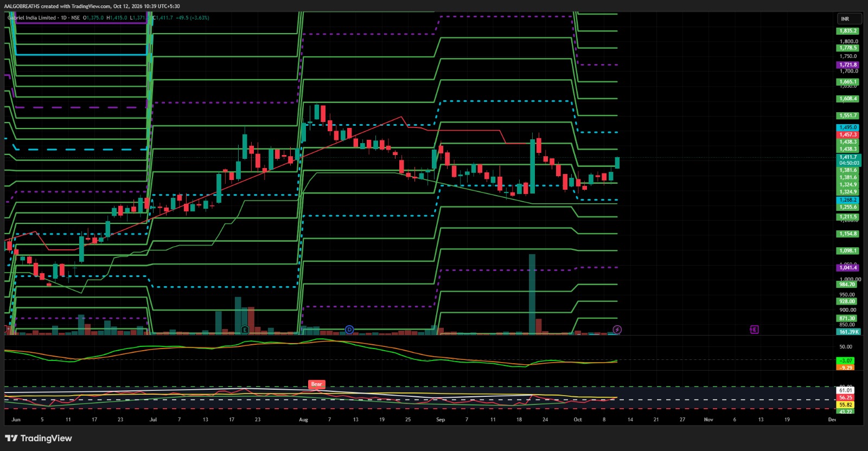
Task: Click the red 56.25 oscillator value
Action: pyautogui.click(x=846, y=397)
